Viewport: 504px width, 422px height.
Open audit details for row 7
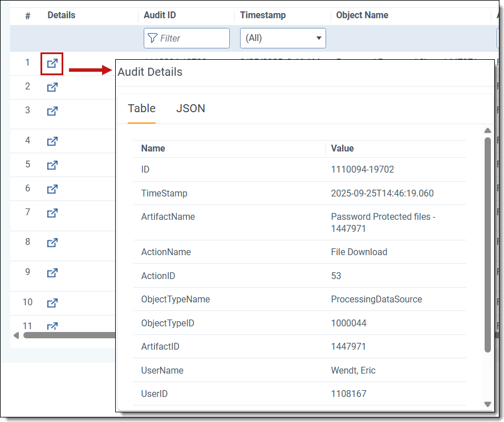tap(52, 213)
